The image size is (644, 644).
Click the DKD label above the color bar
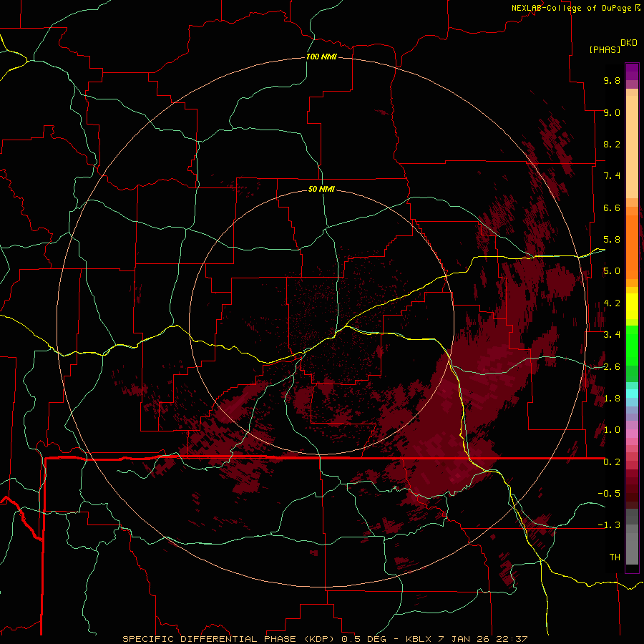(629, 43)
